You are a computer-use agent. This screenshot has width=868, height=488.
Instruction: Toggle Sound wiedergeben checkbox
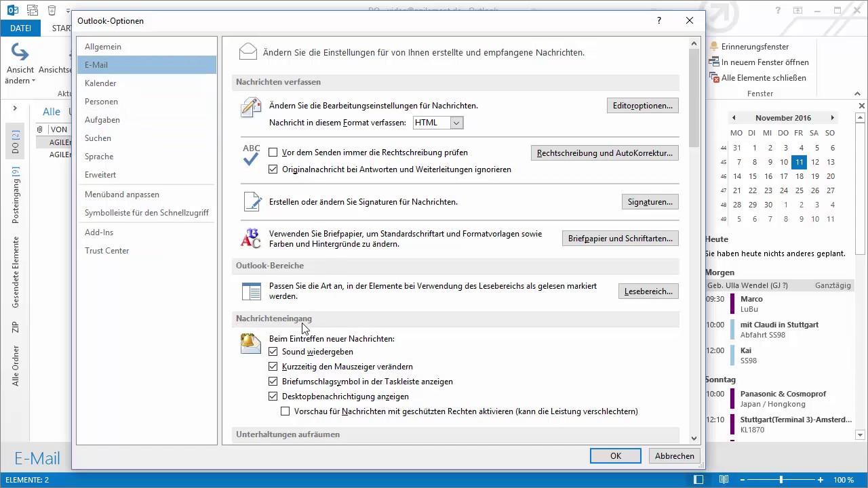273,352
